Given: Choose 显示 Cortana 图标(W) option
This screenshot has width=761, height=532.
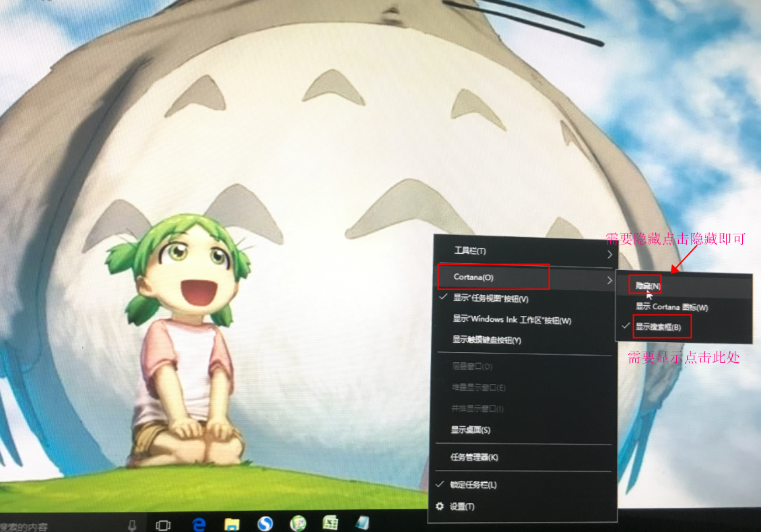Looking at the screenshot, I should (684, 307).
